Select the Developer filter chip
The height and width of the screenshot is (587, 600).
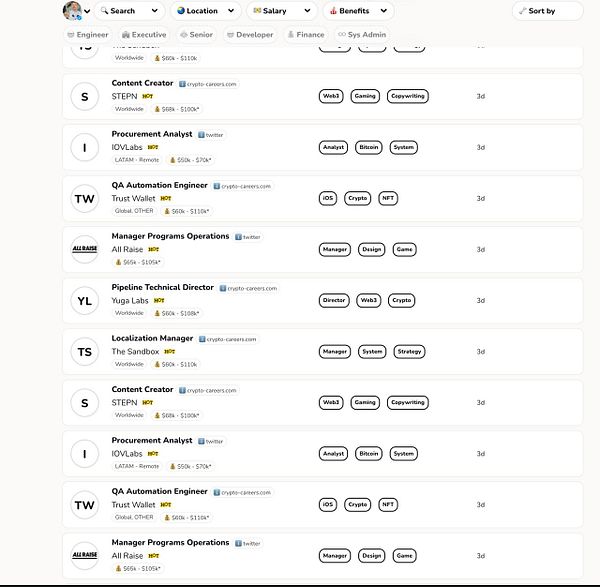[250, 34]
